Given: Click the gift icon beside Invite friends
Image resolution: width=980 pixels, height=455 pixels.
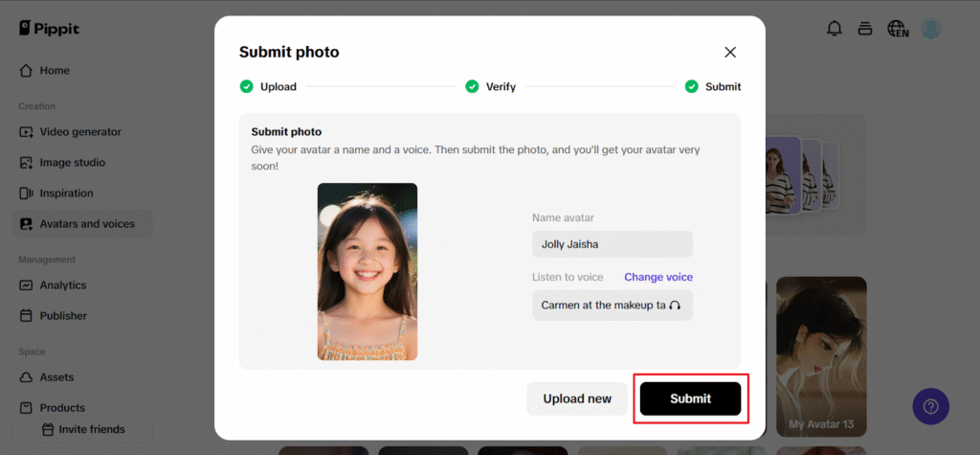Looking at the screenshot, I should (x=48, y=430).
